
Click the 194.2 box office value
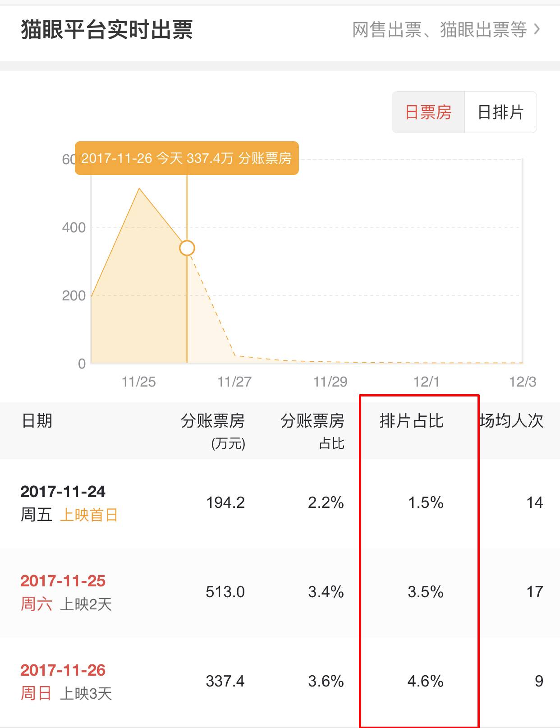click(225, 502)
